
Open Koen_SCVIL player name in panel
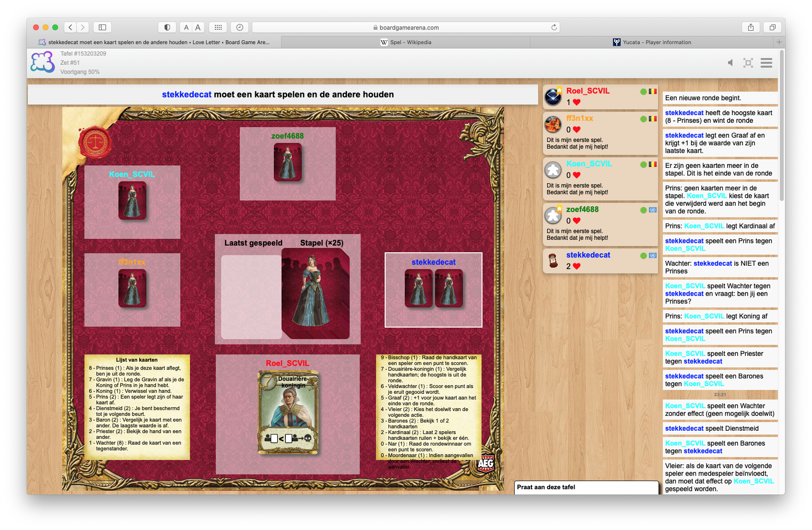click(x=589, y=164)
